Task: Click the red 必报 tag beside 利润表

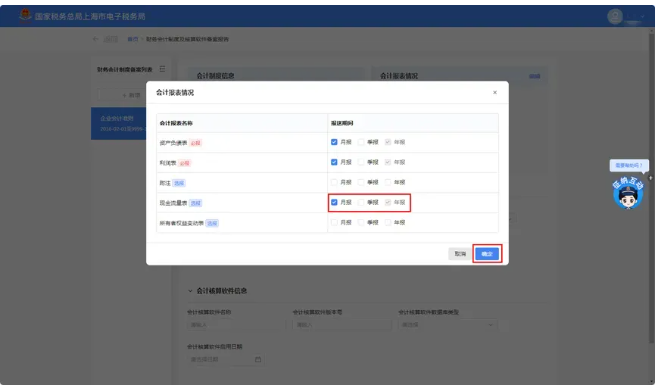Action: [185, 163]
